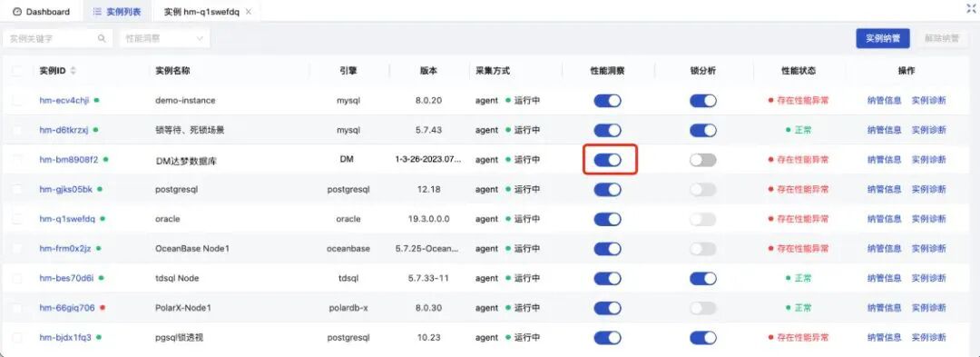Enable 锁分析 for DM达梦数据库
The width and height of the screenshot is (980, 357).
(702, 160)
